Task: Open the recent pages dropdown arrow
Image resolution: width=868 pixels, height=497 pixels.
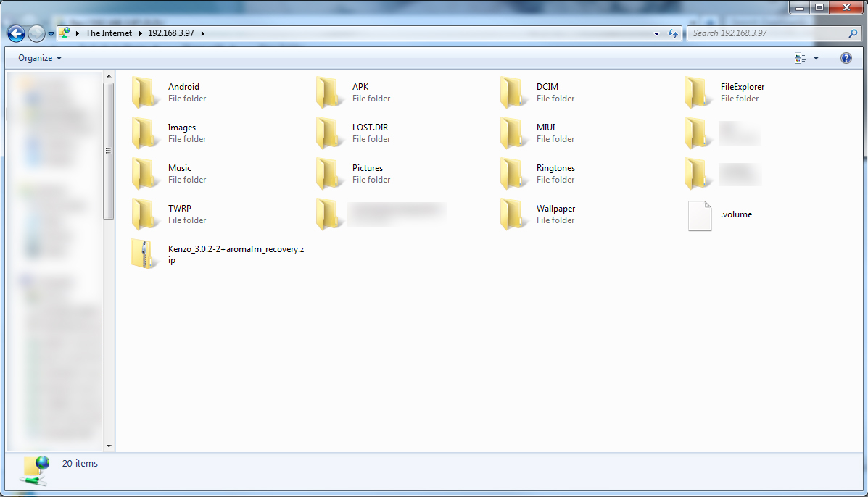Action: (x=51, y=34)
